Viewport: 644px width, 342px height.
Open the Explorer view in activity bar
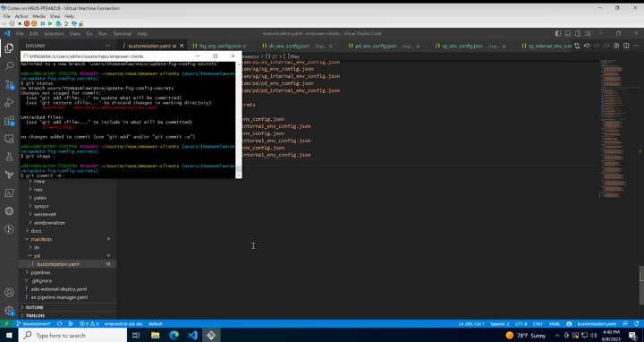(x=9, y=48)
